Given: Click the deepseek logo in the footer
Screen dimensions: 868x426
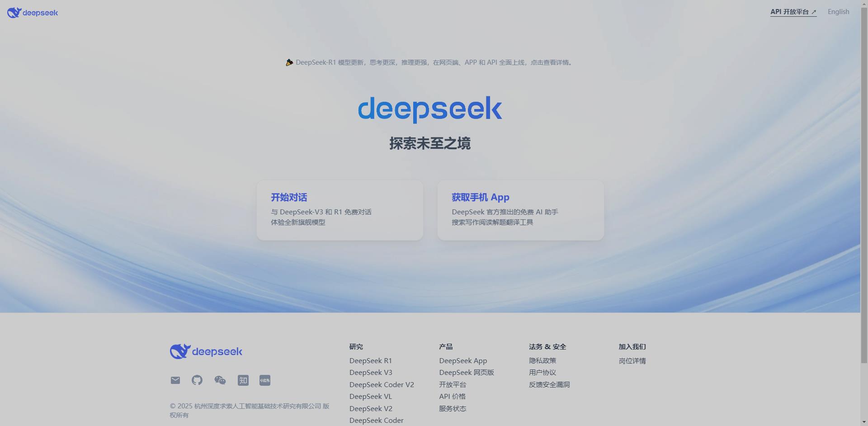Looking at the screenshot, I should 206,351.
